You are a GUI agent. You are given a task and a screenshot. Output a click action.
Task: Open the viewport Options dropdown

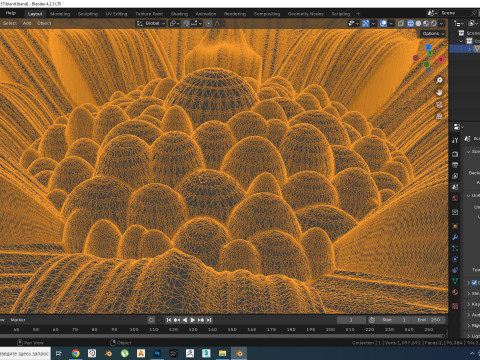[433, 34]
